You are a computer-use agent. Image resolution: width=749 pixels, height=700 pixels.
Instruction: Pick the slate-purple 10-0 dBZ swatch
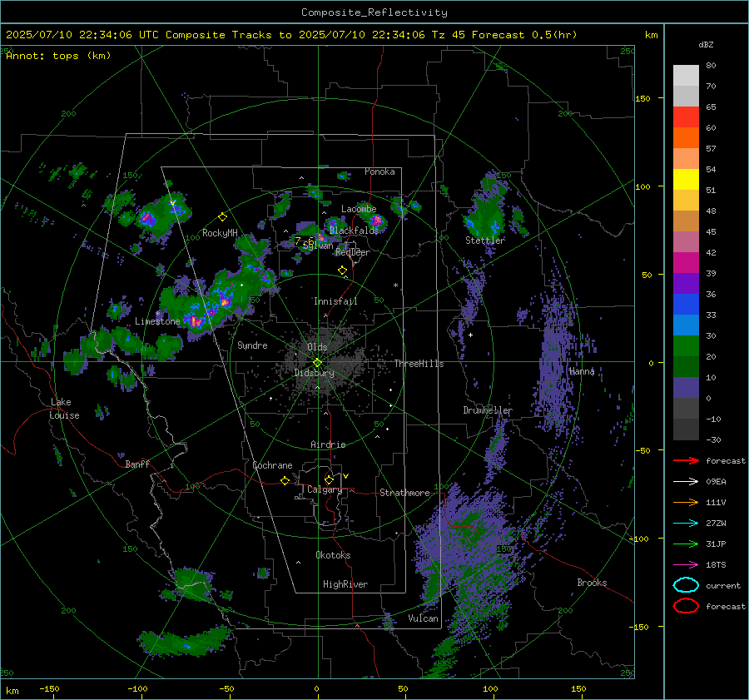coord(686,388)
